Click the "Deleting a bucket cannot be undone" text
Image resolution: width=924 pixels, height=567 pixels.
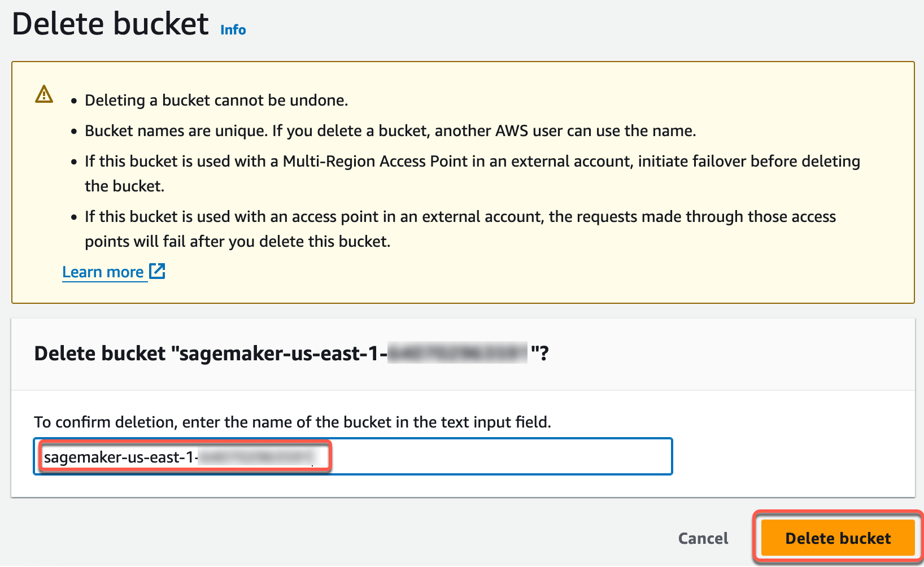pyautogui.click(x=216, y=101)
